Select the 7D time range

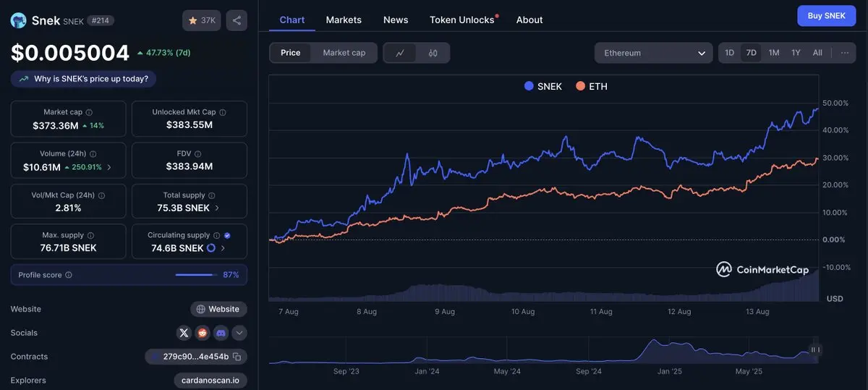[x=752, y=53]
